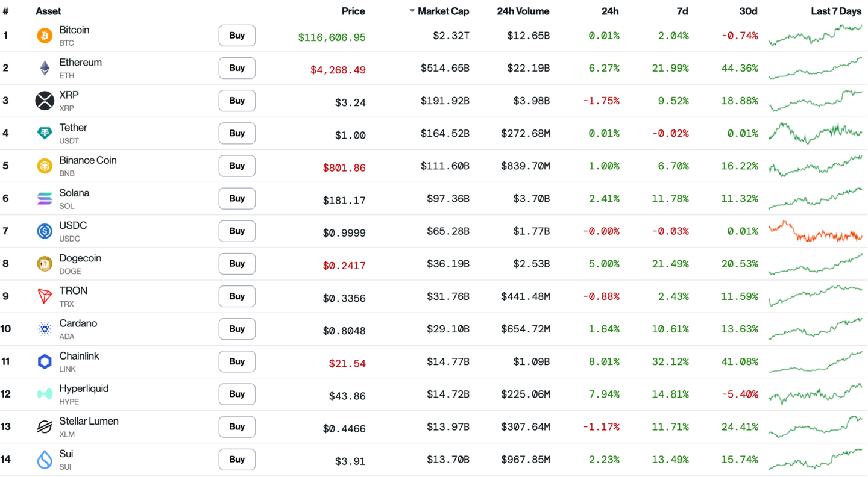868x477 pixels.
Task: Click Buy in the Tether row
Action: (237, 133)
